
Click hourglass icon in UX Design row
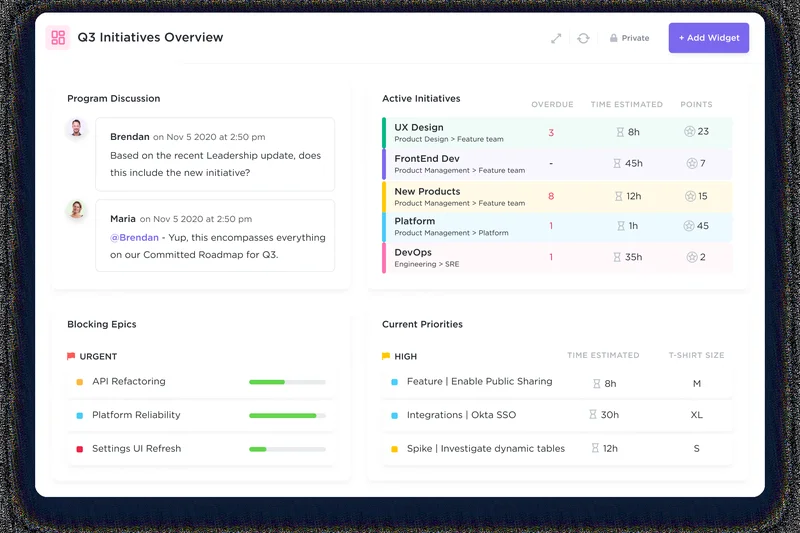tap(620, 132)
